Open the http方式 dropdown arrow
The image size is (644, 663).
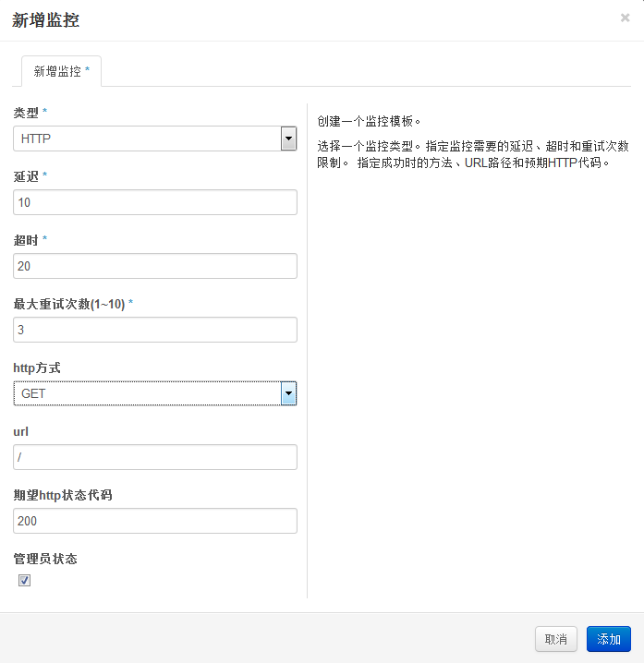coord(288,393)
